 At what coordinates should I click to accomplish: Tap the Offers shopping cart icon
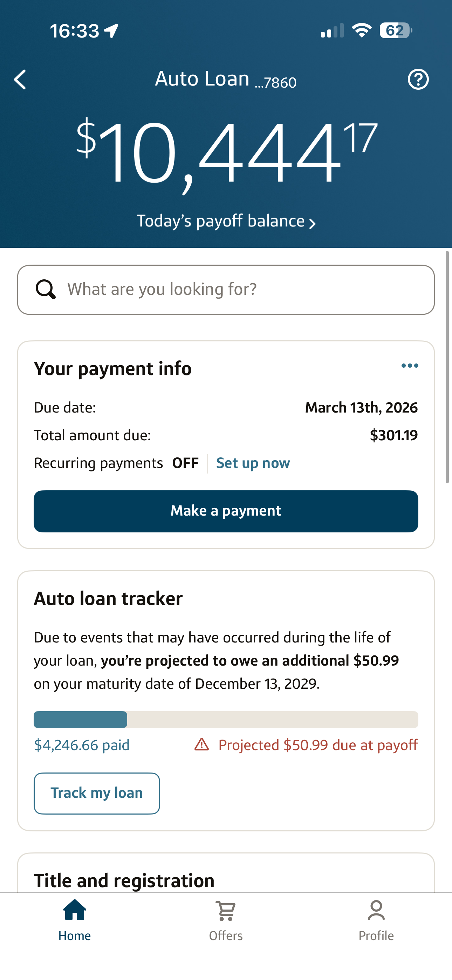[226, 911]
